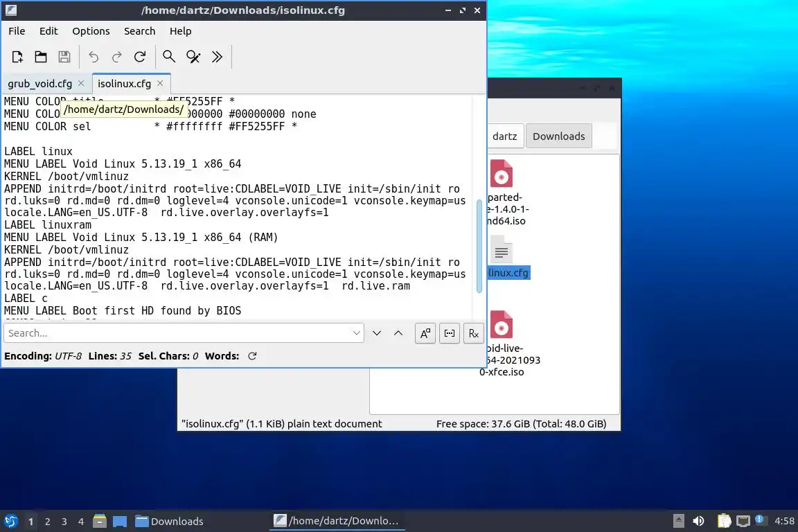Open the Search menu
The image size is (798, 532).
139,31
